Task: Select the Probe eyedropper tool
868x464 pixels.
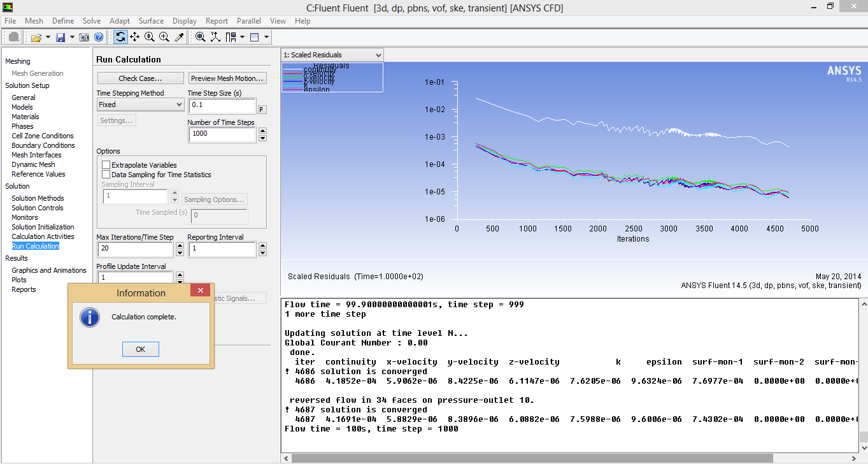Action: 180,37
